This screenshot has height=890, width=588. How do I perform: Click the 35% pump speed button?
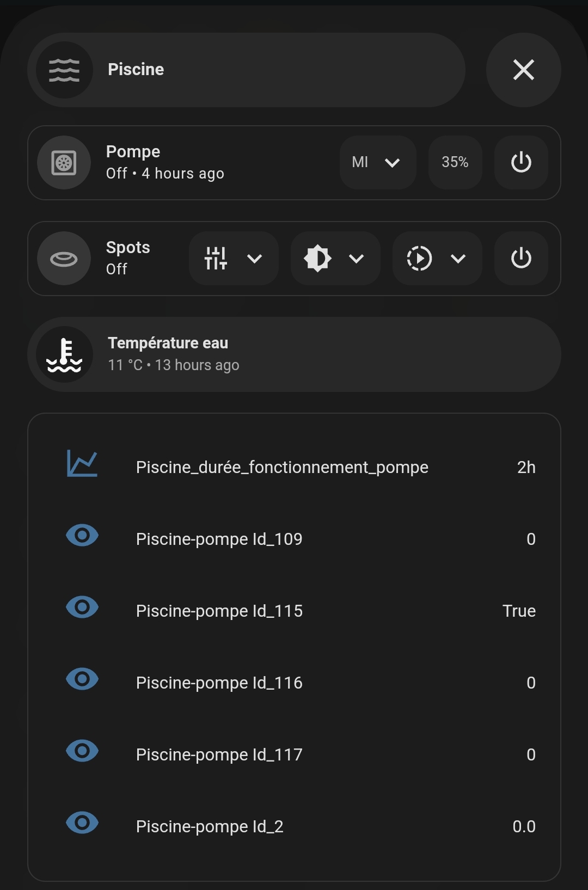(x=455, y=162)
